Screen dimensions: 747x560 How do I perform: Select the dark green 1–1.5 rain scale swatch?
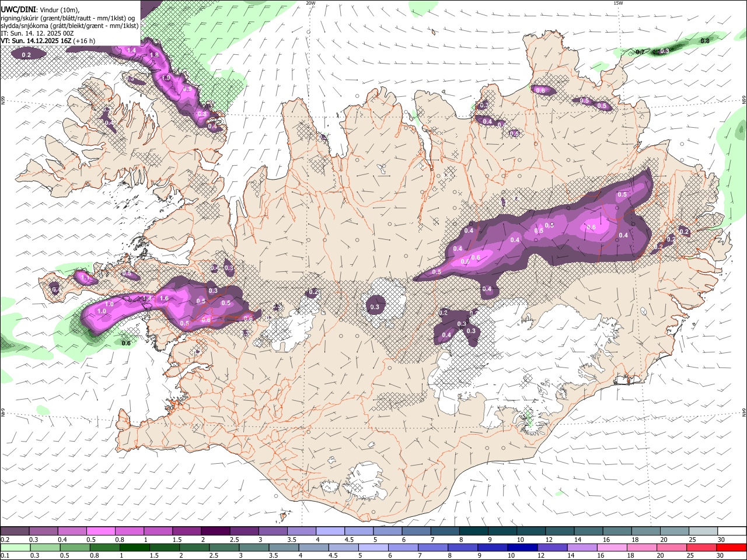pyautogui.click(x=134, y=548)
